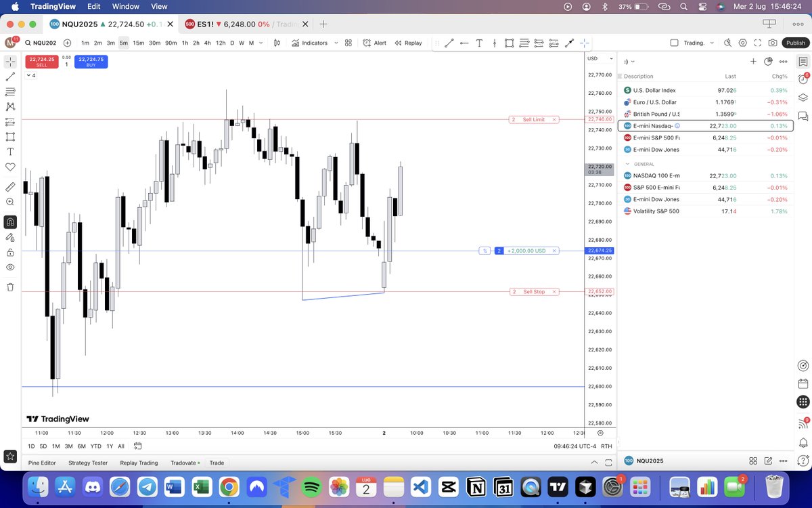Select the zoom-in magnifier tool
This screenshot has height=508, width=812.
point(10,202)
